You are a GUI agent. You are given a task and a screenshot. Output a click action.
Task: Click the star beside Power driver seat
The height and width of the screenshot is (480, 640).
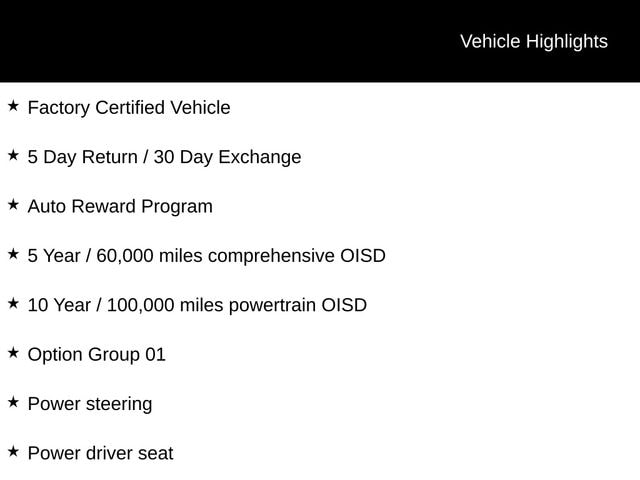click(13, 451)
